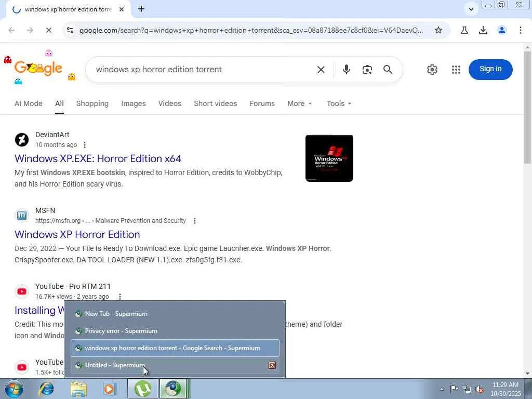Click the MSFN site icon
Image resolution: width=532 pixels, height=399 pixels.
pos(22,216)
